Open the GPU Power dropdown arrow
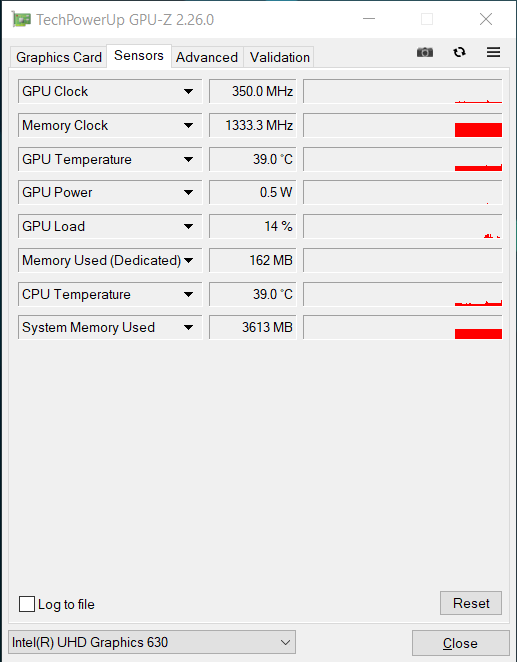Image resolution: width=517 pixels, height=662 pixels. point(188,193)
